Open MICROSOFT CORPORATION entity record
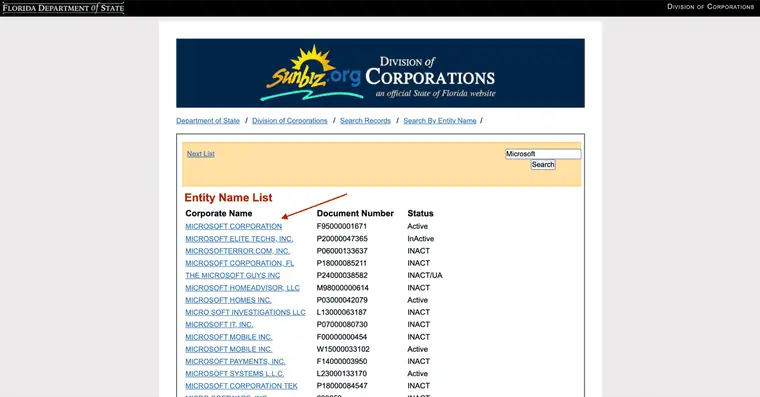 (x=233, y=226)
